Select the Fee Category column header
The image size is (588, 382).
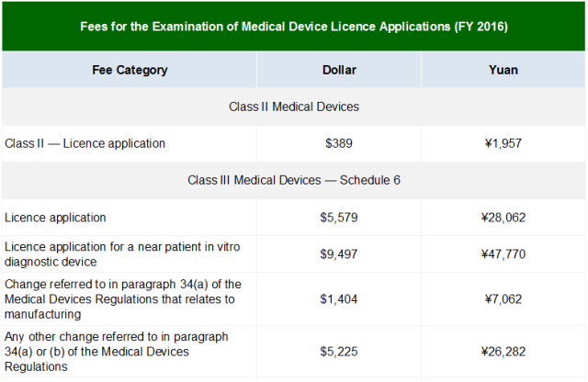(x=130, y=70)
